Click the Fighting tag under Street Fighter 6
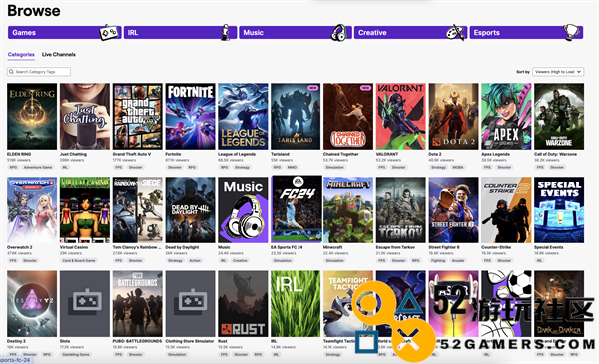The width and height of the screenshot is (599, 364). tap(438, 260)
